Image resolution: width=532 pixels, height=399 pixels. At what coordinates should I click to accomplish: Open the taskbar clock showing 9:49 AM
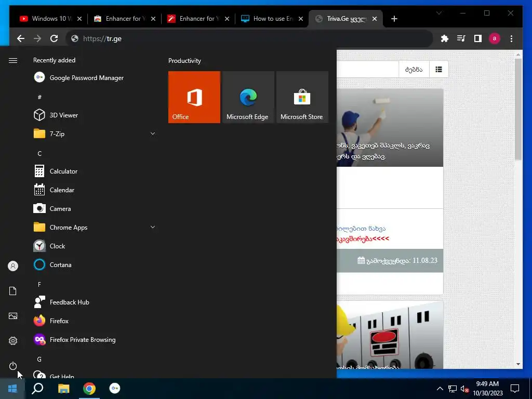click(x=487, y=389)
